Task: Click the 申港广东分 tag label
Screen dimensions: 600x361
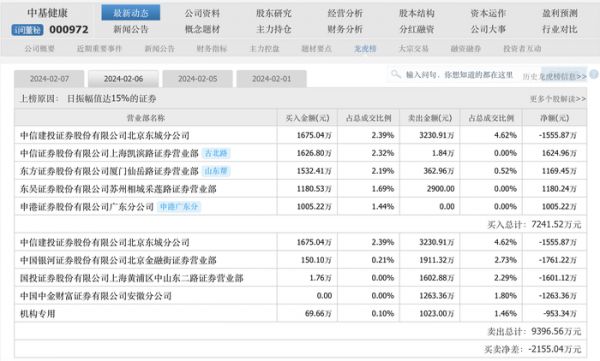Action: coord(179,207)
